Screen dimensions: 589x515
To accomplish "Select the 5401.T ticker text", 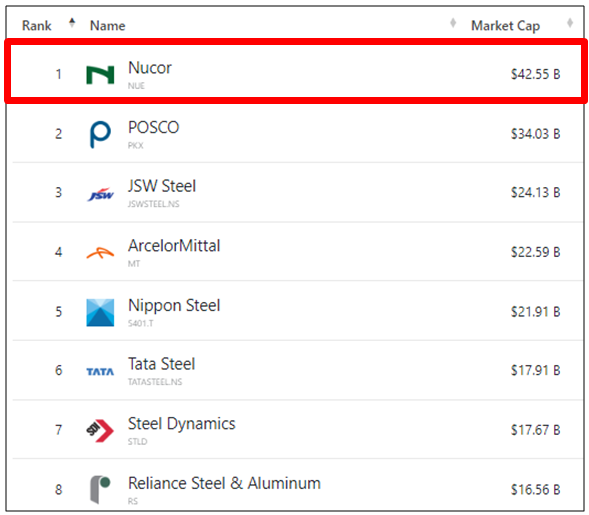I will (140, 323).
